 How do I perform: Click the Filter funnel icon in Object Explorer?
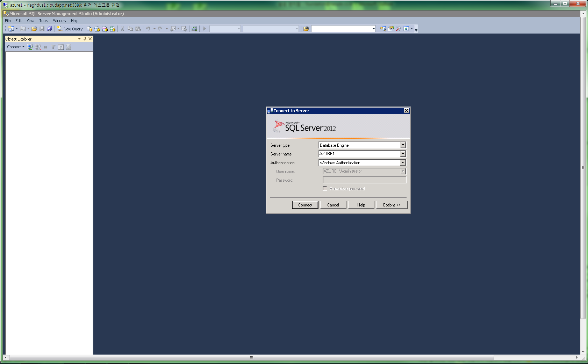pos(53,47)
